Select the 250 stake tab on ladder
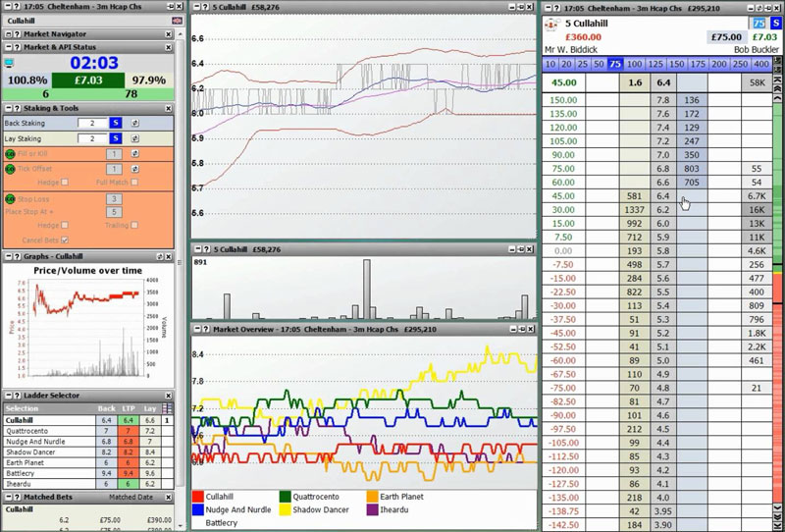The image size is (785, 532). [740, 64]
